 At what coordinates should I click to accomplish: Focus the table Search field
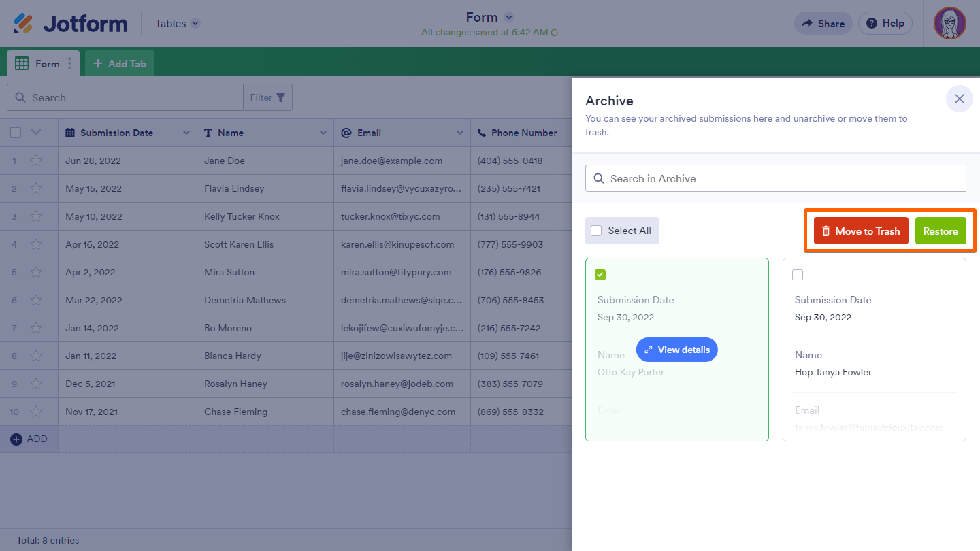125,97
